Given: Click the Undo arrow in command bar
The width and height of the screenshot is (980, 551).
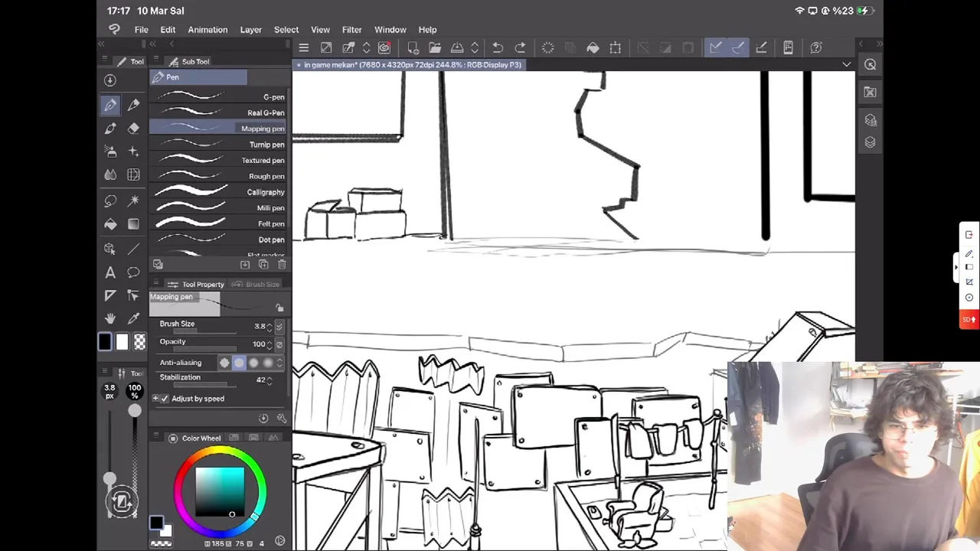Looking at the screenshot, I should (x=498, y=48).
